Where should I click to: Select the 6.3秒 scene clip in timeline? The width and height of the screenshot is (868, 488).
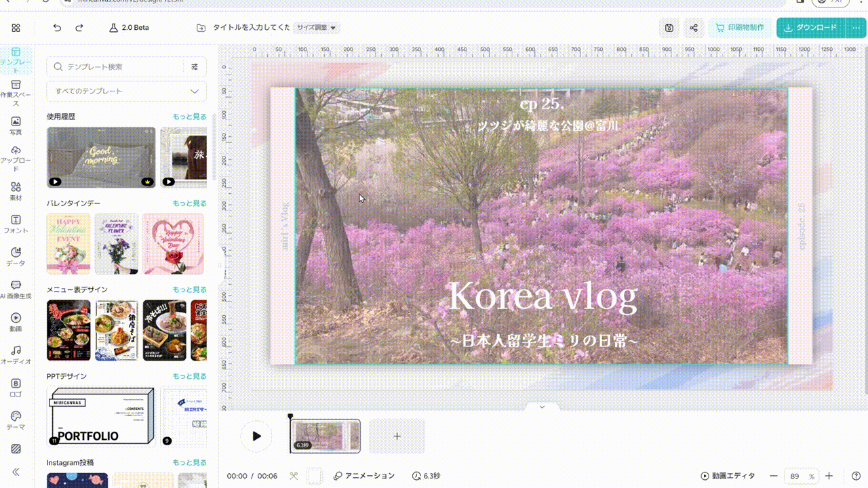[x=325, y=436]
